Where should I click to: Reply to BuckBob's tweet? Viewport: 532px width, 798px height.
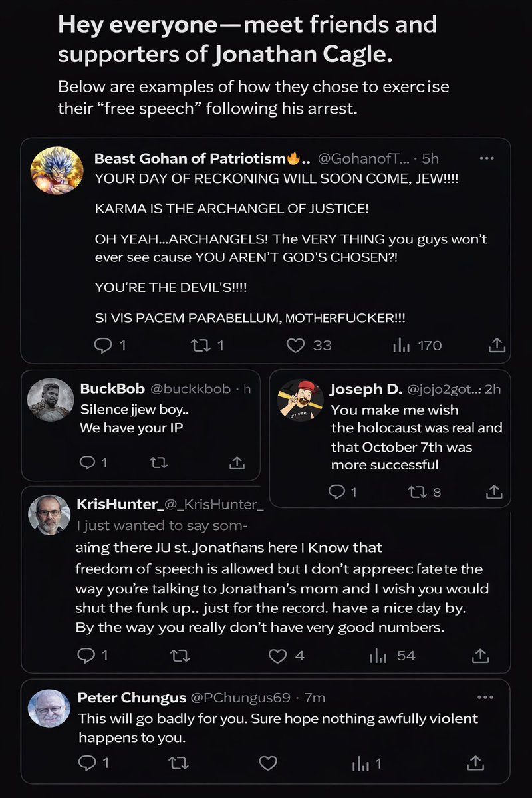click(88, 462)
